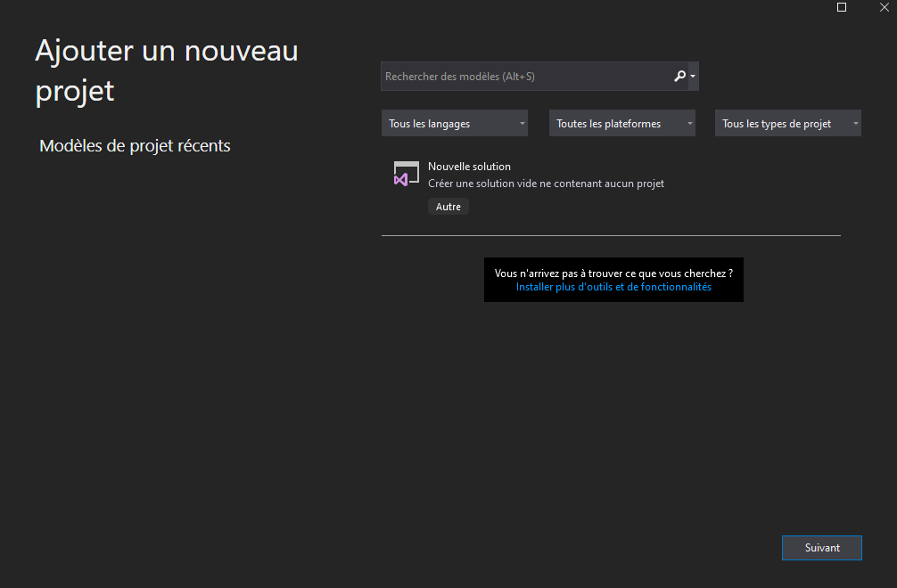
Task: Focus the Rechercher des modèles search field
Action: point(526,77)
